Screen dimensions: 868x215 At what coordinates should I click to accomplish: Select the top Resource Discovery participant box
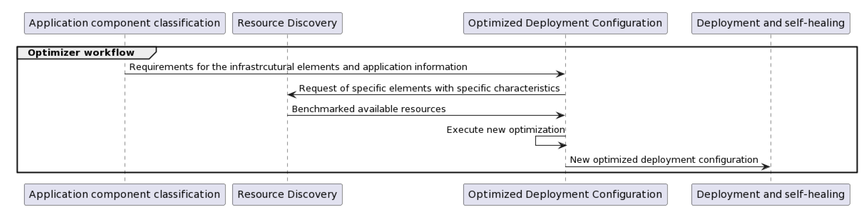point(287,23)
